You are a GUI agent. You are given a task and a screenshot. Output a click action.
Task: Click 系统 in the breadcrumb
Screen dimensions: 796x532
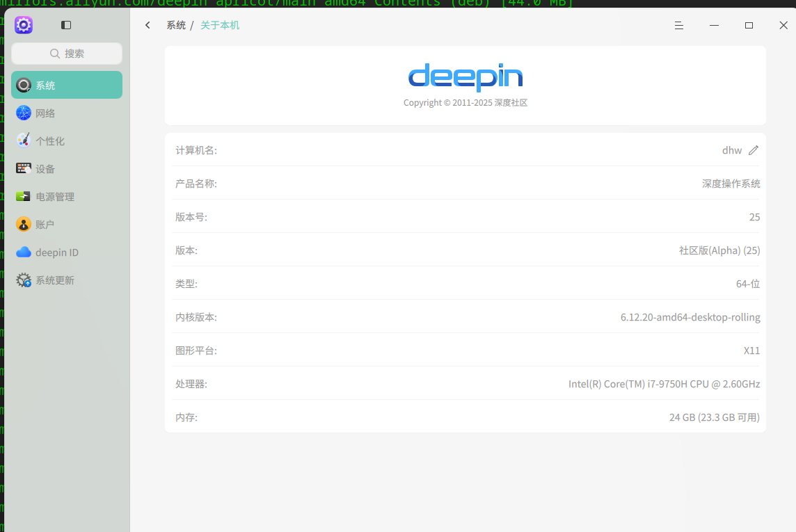coord(176,25)
